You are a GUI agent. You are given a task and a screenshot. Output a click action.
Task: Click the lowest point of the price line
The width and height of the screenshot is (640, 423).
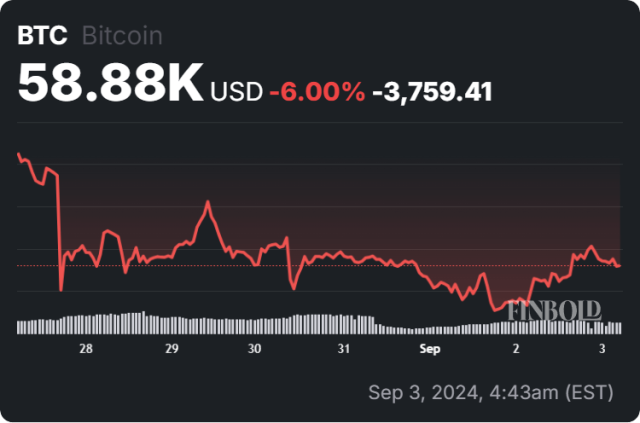click(494, 309)
